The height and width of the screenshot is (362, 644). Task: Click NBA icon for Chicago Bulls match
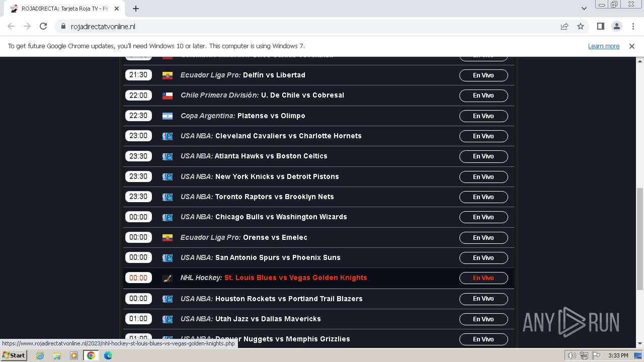[x=168, y=217]
